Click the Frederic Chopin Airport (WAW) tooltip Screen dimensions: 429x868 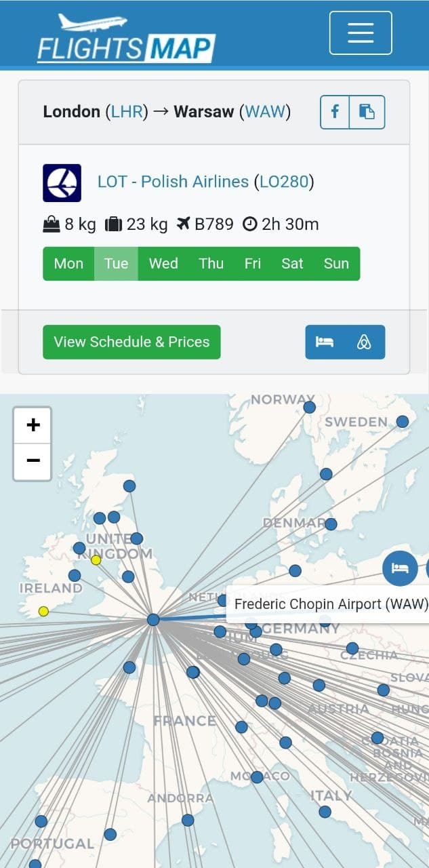pos(329,604)
